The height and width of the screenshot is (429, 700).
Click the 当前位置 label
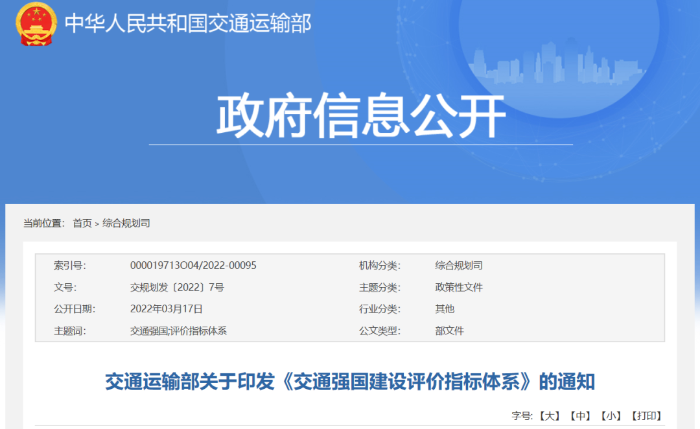click(46, 223)
